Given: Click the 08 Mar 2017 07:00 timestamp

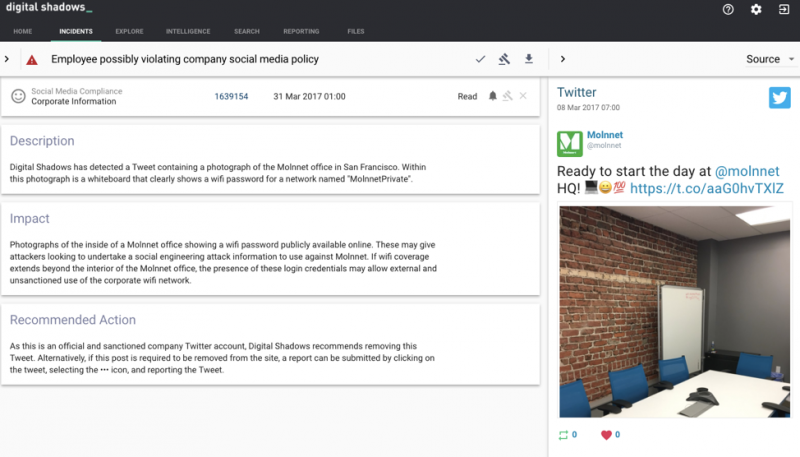Looking at the screenshot, I should [x=588, y=108].
